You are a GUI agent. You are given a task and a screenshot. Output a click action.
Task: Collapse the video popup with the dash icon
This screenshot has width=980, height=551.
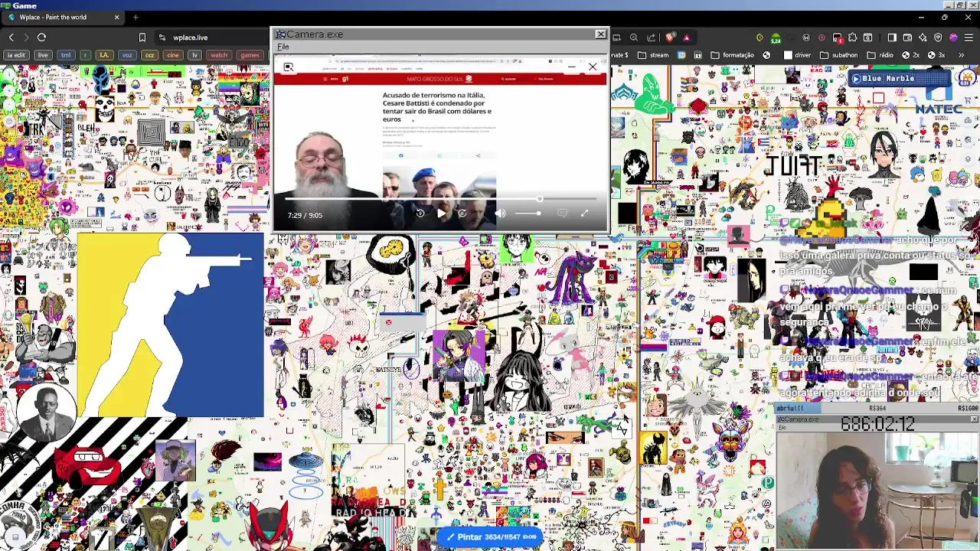[572, 67]
